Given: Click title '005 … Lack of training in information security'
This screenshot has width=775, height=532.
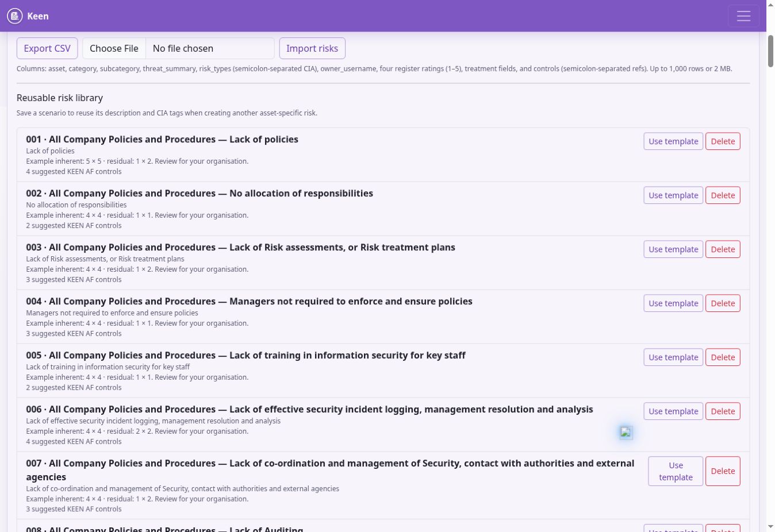Looking at the screenshot, I should 245,355.
